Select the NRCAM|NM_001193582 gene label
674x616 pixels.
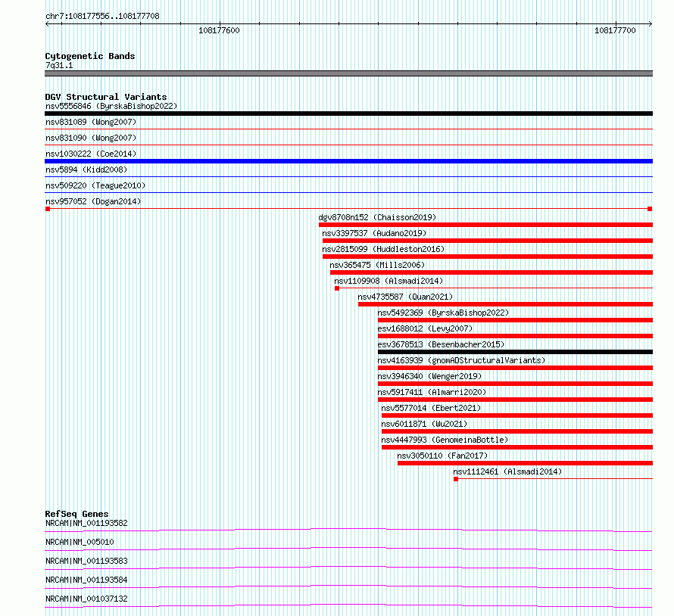point(86,523)
